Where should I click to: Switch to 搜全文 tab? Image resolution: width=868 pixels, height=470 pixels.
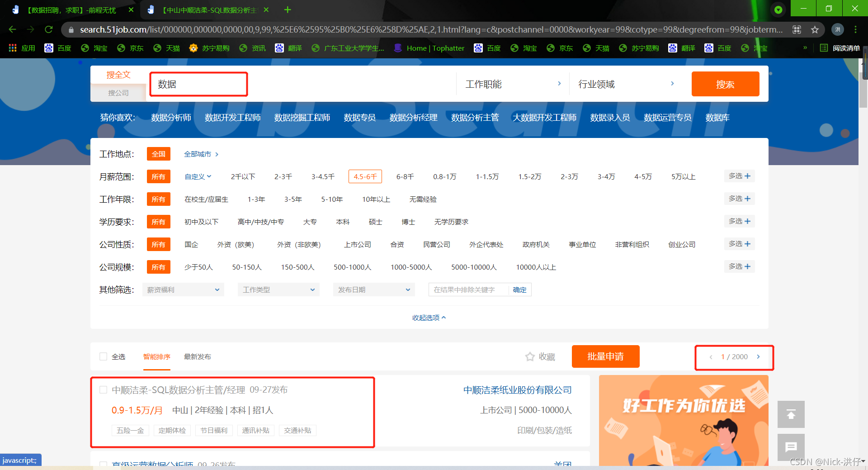118,75
